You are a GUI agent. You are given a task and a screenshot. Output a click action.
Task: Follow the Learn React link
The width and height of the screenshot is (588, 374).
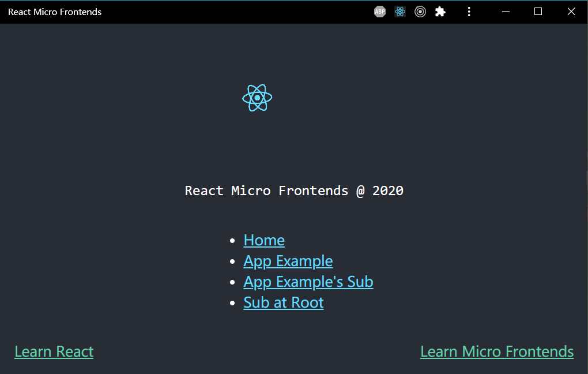[54, 351]
